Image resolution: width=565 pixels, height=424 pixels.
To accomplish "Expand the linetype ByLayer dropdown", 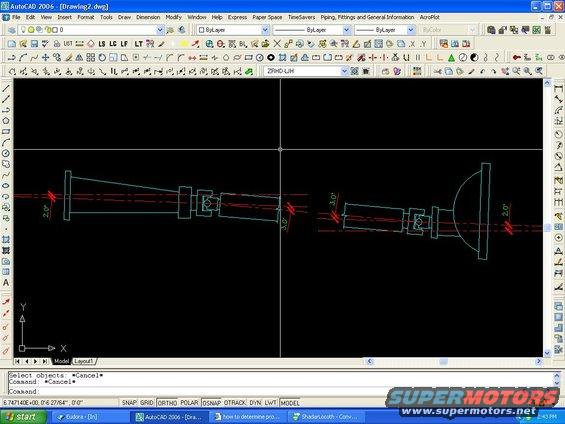I will (x=346, y=30).
